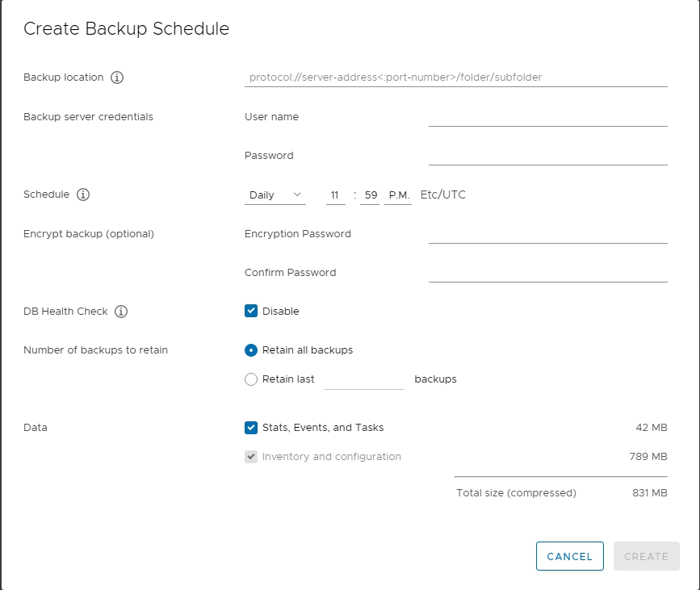
Task: Click the Backup location info icon
Action: pyautogui.click(x=117, y=77)
